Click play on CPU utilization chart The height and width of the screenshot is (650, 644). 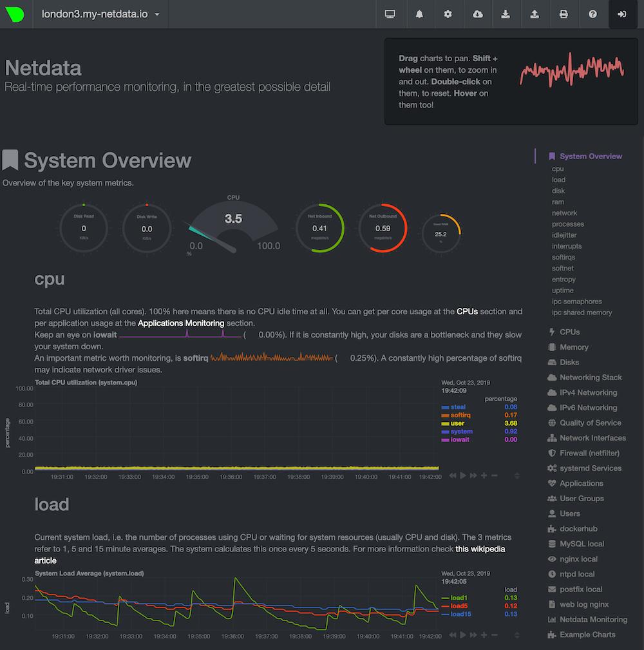click(463, 475)
